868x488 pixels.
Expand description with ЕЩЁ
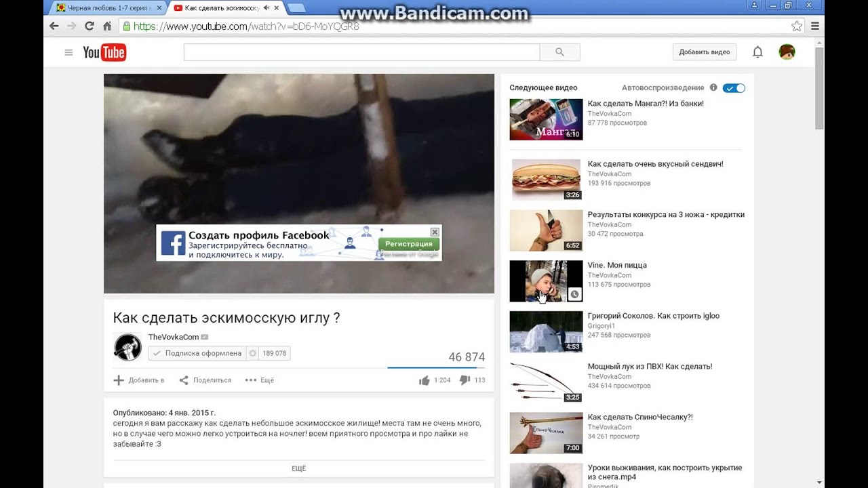point(298,468)
